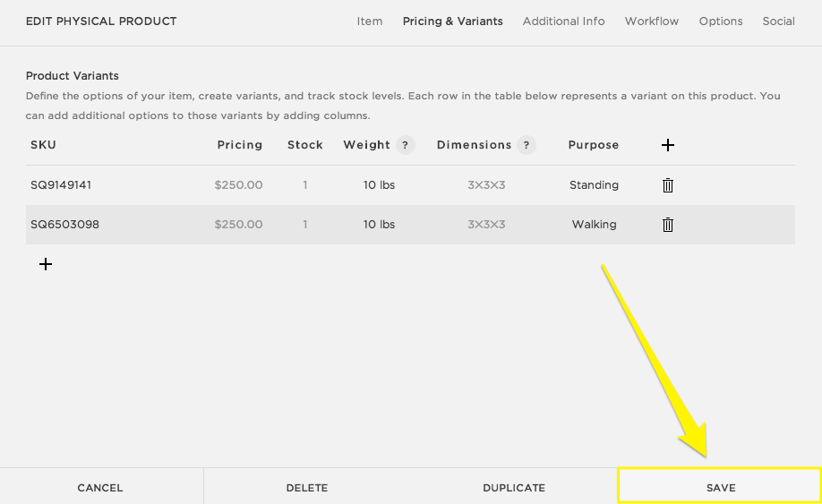Image resolution: width=822 pixels, height=504 pixels.
Task: Open the Social tab
Action: [x=778, y=21]
